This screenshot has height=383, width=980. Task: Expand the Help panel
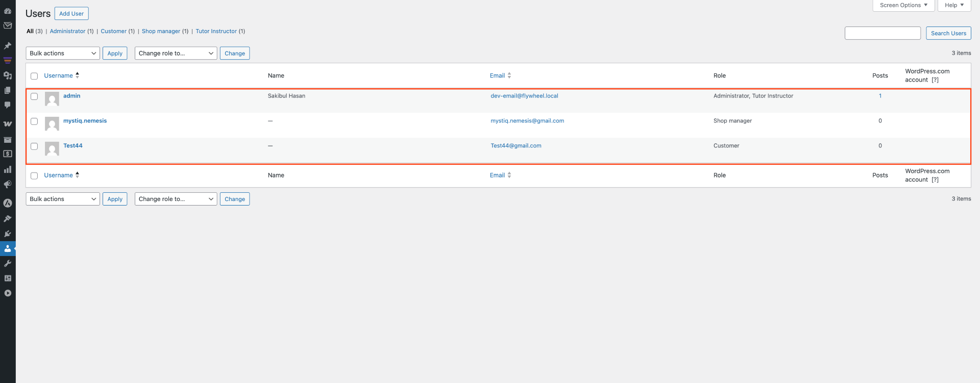coord(954,5)
